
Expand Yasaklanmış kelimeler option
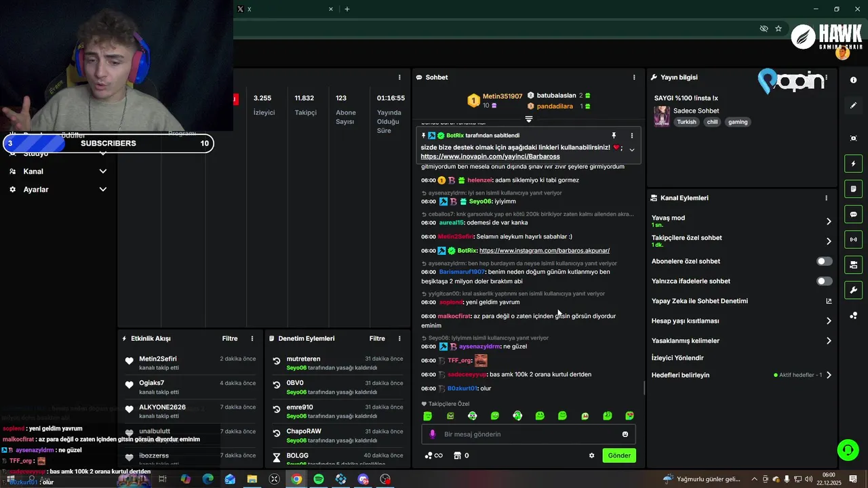[x=829, y=341]
